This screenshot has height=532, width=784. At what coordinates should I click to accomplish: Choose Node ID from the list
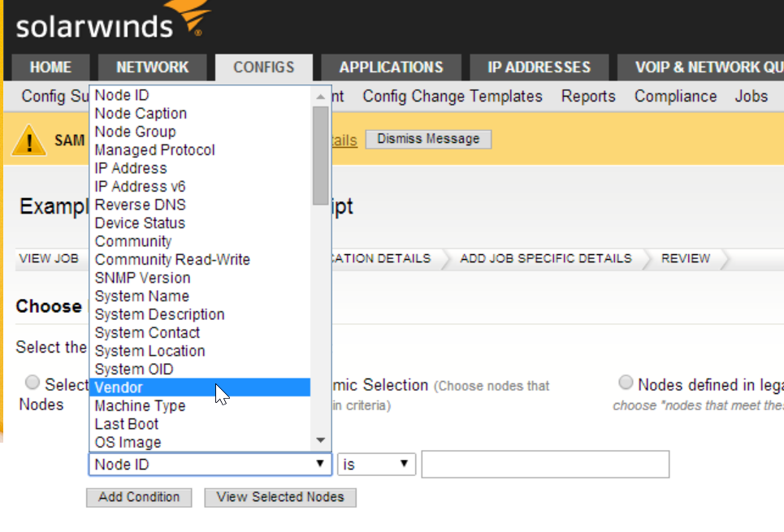200,95
